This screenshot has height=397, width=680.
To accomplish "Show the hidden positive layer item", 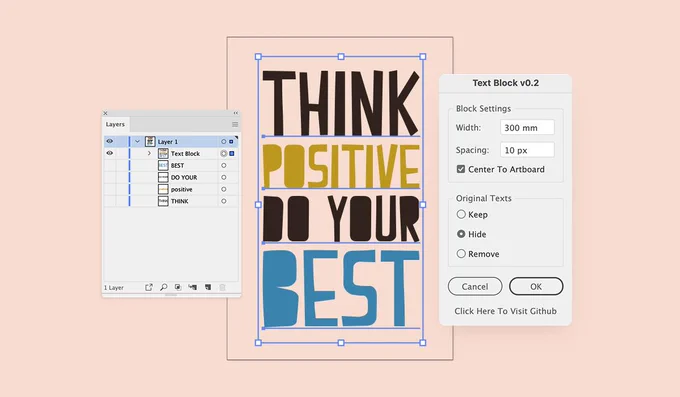I will (x=110, y=189).
